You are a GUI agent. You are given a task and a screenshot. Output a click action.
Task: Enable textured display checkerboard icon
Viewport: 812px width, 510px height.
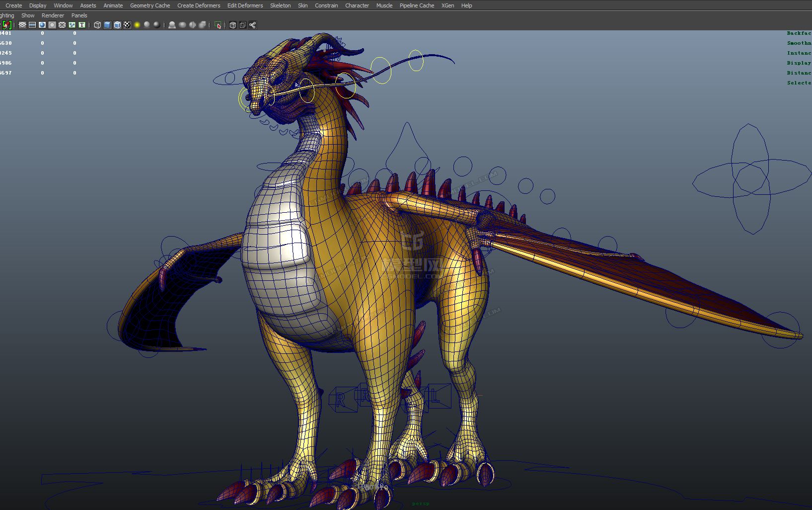point(127,25)
